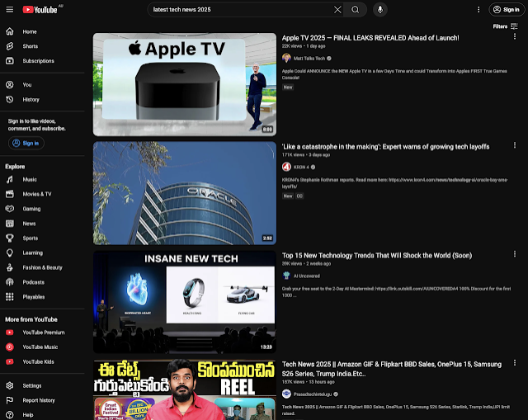Go to Subscriptions in the sidebar
The height and width of the screenshot is (420, 528).
(38, 60)
